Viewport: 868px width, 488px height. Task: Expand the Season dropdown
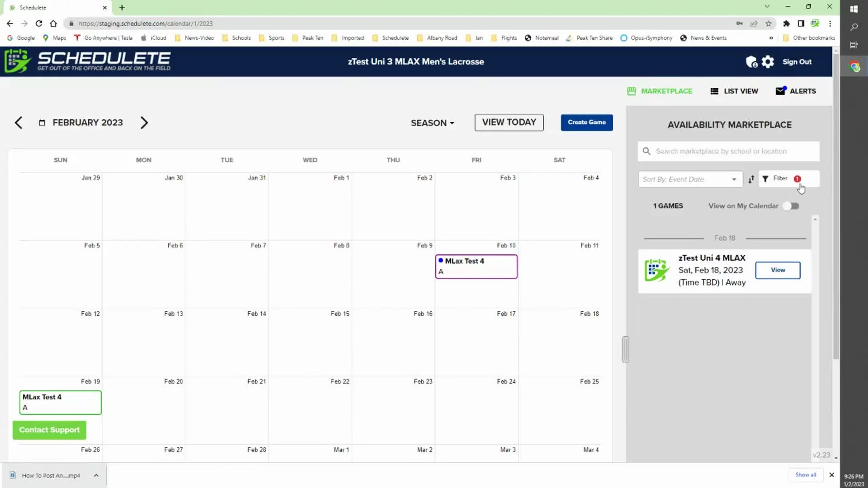click(432, 123)
